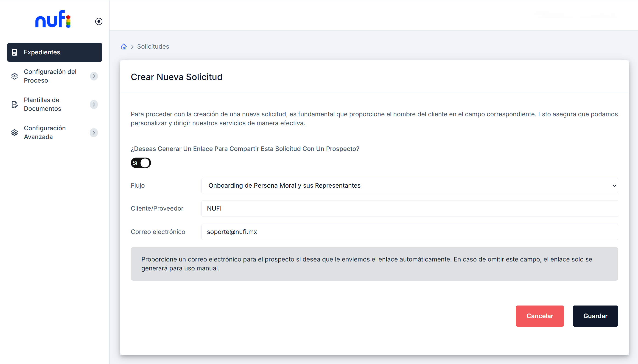This screenshot has width=638, height=364.
Task: Expand the Plantillas de Documentos section
Action: coord(94,104)
